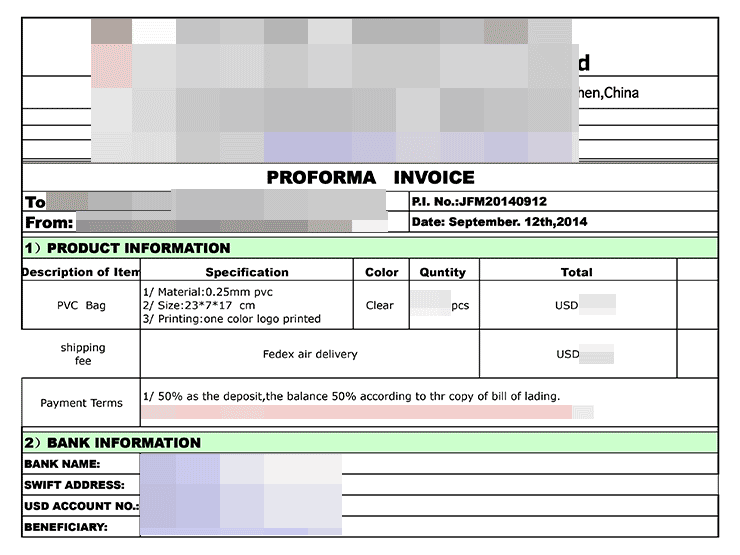The height and width of the screenshot is (555, 740).
Task: Click the To label cell
Action: click(35, 202)
